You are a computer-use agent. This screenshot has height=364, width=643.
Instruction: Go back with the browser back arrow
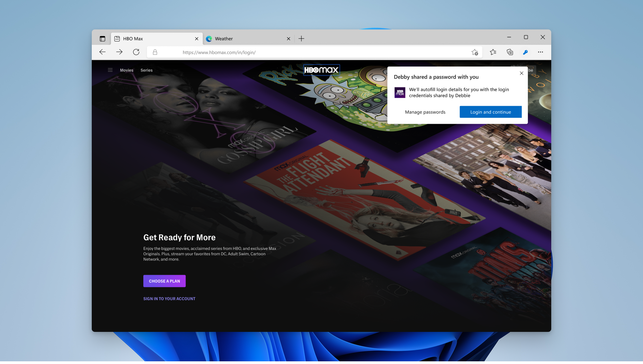coord(102,52)
